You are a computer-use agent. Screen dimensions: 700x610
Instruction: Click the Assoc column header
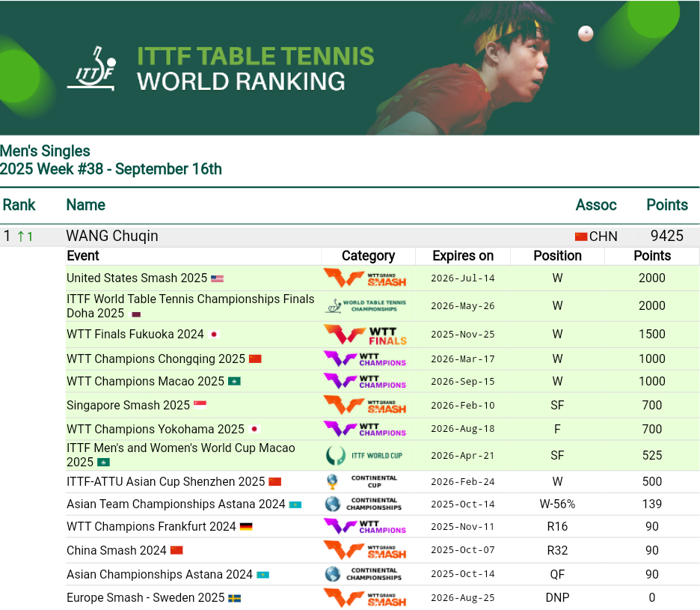point(596,205)
